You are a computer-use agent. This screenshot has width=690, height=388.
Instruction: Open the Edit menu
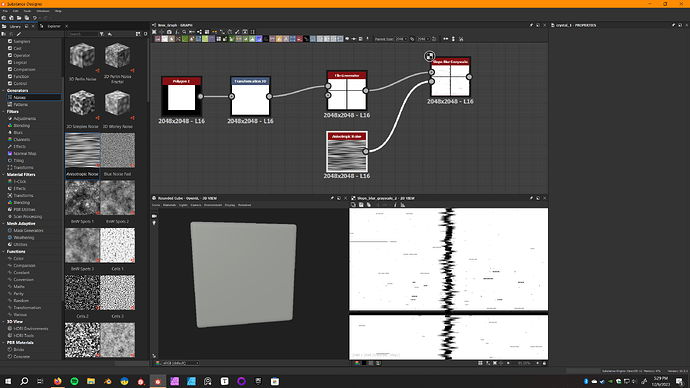(15, 11)
